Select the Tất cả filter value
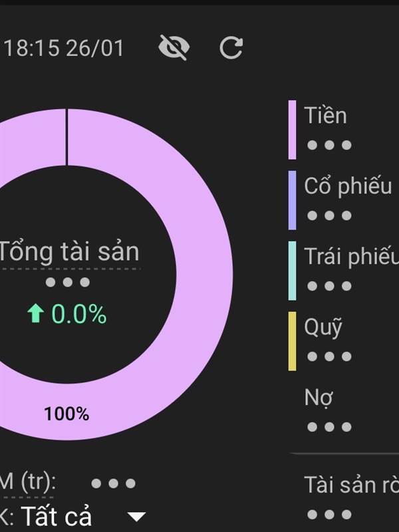The height and width of the screenshot is (532, 399). coord(56,517)
